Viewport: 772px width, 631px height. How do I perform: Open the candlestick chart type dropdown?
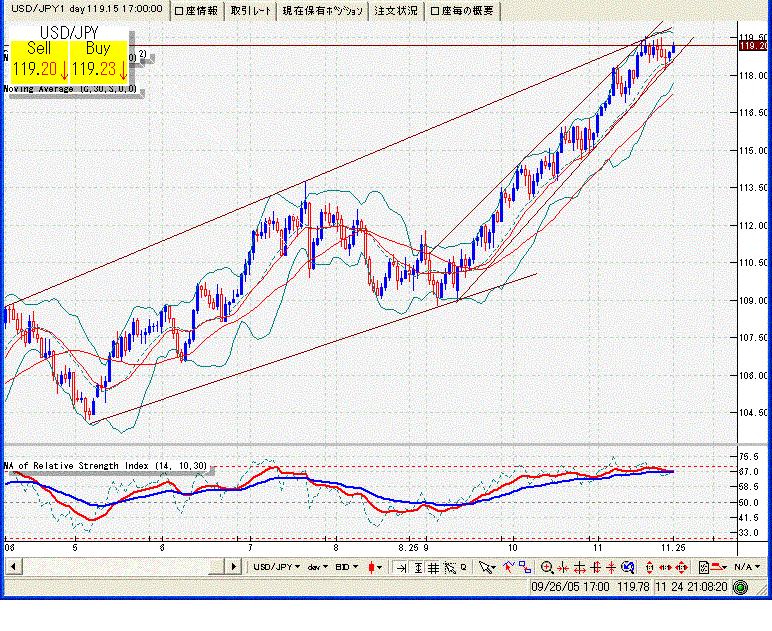click(x=376, y=567)
